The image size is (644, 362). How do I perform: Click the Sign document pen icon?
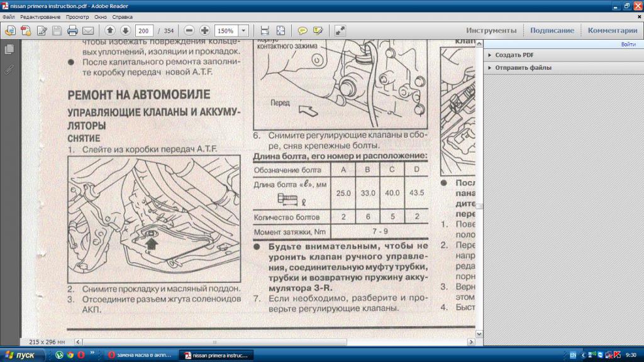pyautogui.click(x=42, y=31)
